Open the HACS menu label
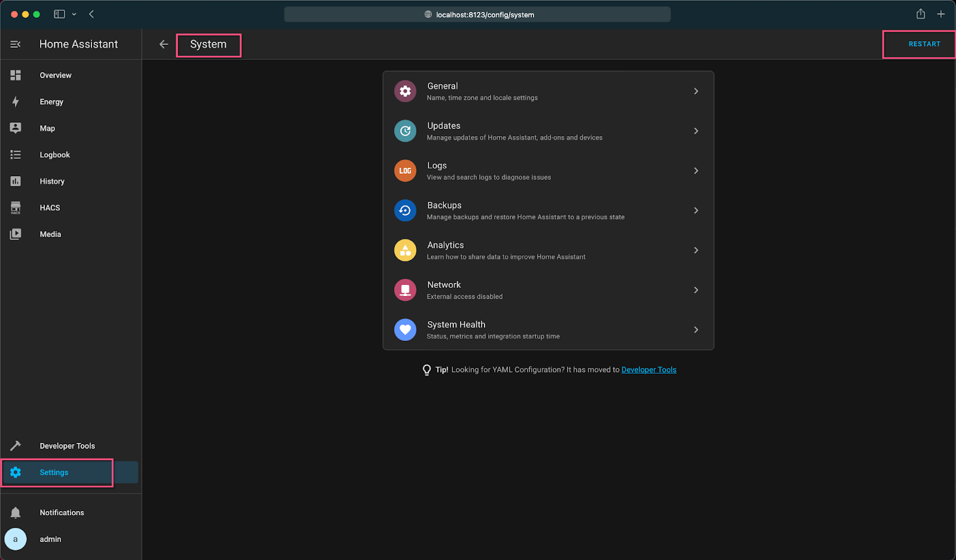The image size is (956, 560). (x=50, y=208)
